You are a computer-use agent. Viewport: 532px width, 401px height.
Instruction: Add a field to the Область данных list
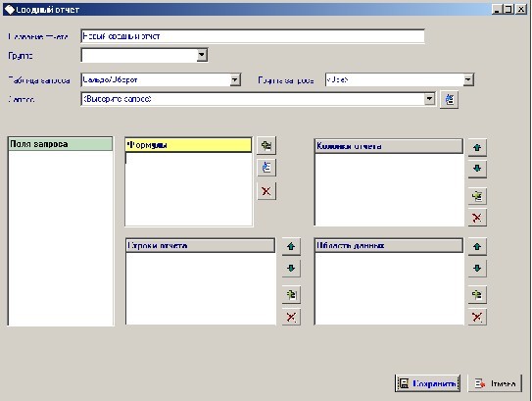pos(477,294)
